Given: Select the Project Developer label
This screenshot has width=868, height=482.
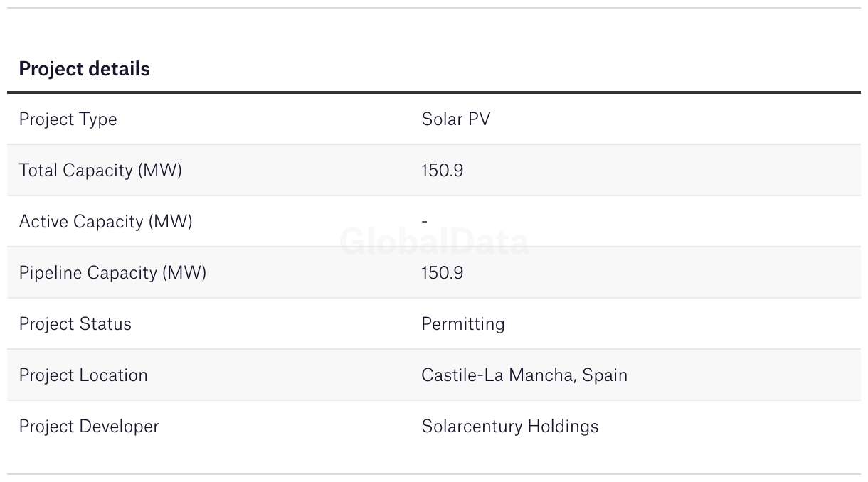Looking at the screenshot, I should tap(89, 427).
